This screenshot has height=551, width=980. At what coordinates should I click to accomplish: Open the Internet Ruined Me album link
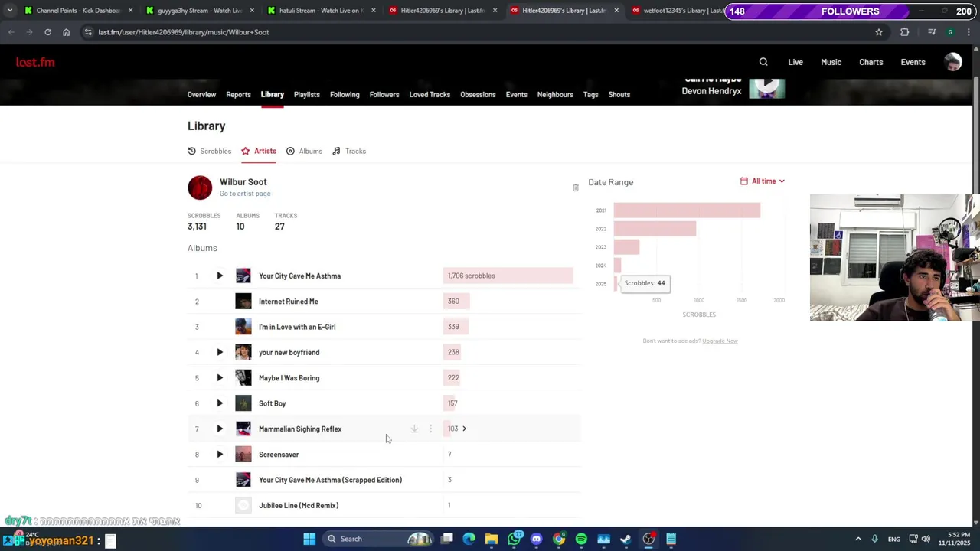tap(288, 302)
